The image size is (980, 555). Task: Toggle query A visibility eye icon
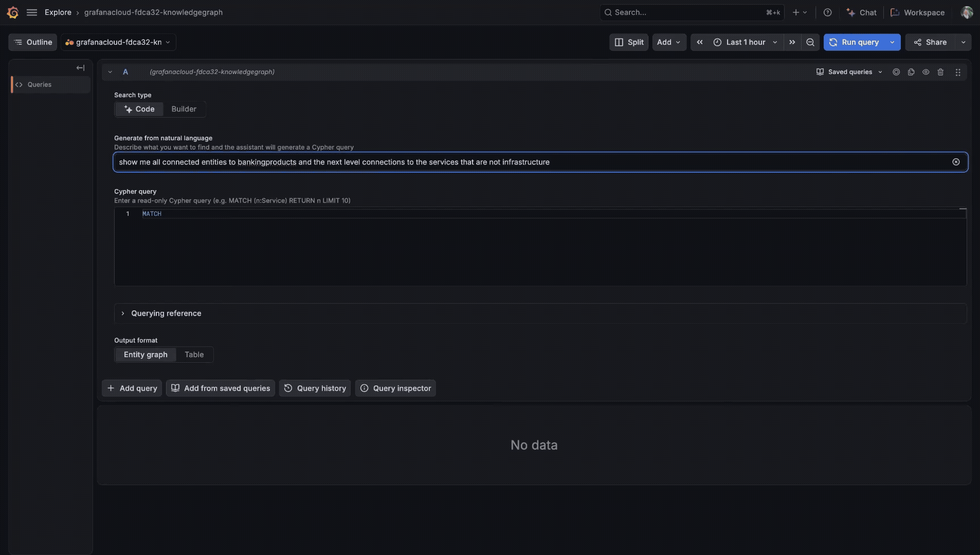[x=925, y=72]
